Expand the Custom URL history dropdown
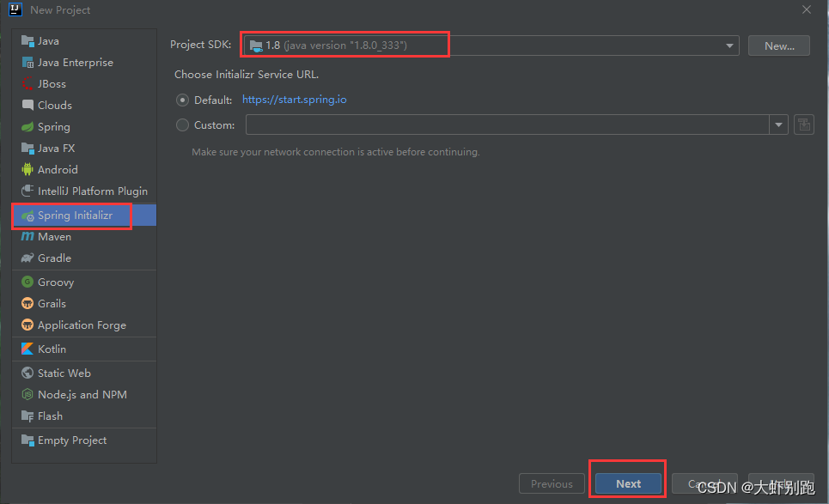 pyautogui.click(x=779, y=124)
